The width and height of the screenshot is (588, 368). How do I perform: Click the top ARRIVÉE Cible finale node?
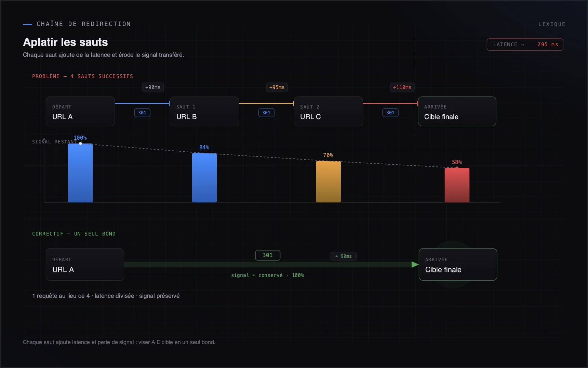(457, 111)
